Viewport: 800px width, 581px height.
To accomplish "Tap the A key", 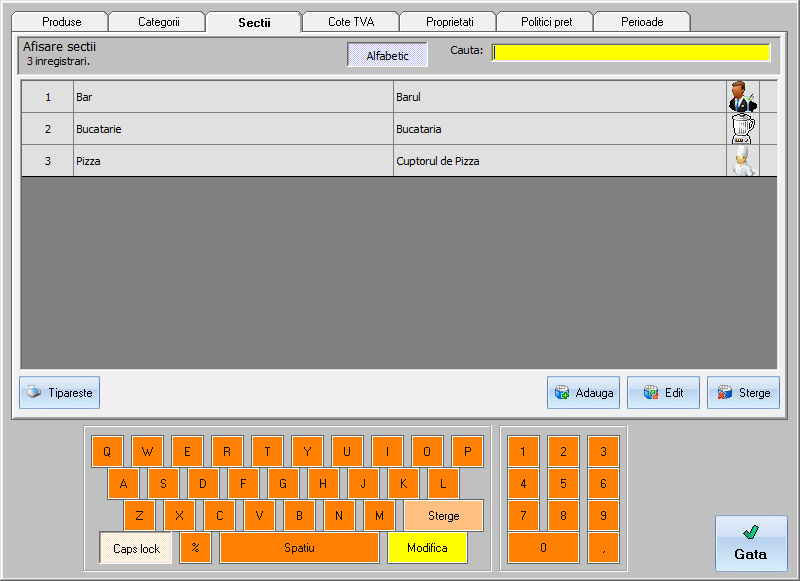I will coord(123,484).
